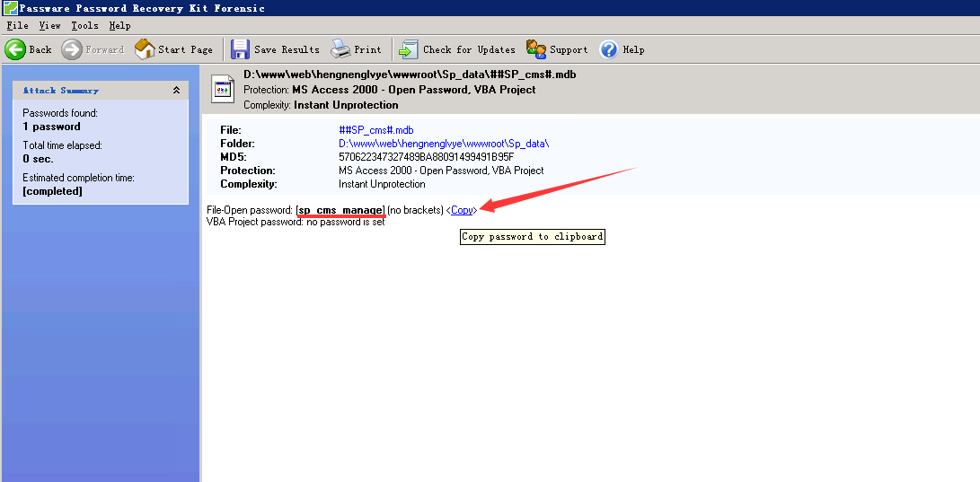Click the window title bar text
980x482 pixels.
click(142, 8)
